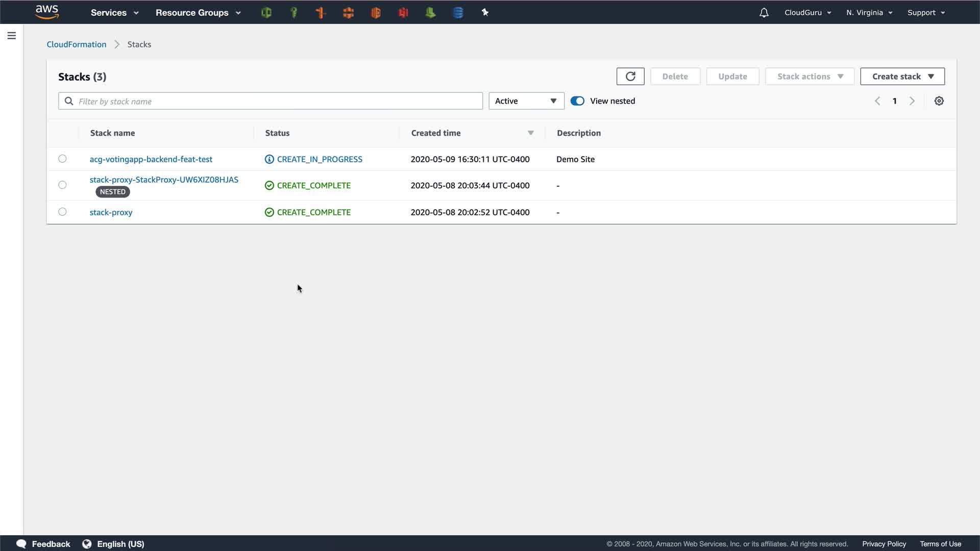
Task: Click the red service shortcut icon
Action: pyautogui.click(x=403, y=13)
